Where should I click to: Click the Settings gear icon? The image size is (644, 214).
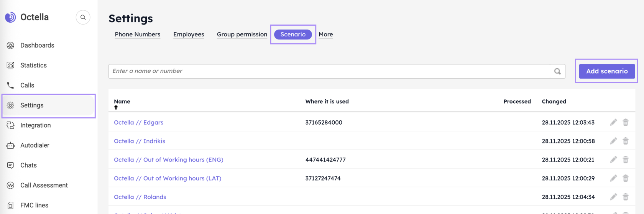(11, 105)
